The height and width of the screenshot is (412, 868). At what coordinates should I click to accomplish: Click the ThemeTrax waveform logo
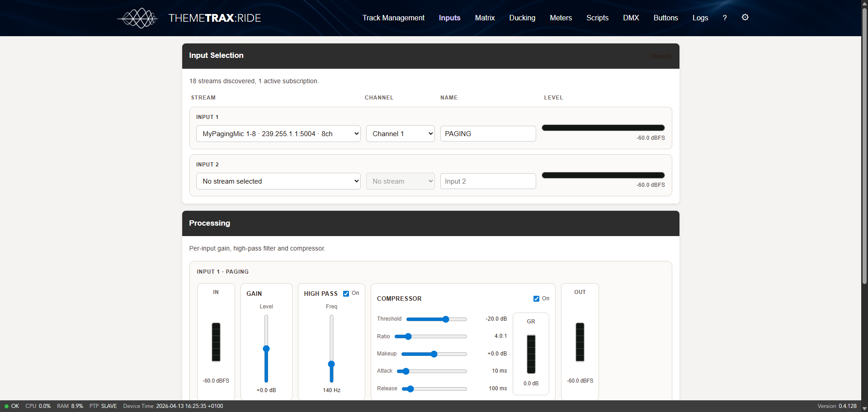pyautogui.click(x=138, y=18)
